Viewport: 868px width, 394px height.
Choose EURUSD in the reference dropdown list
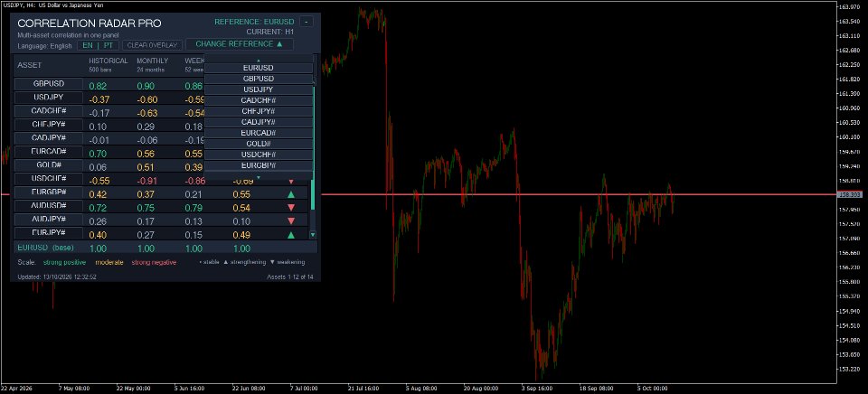click(259, 68)
